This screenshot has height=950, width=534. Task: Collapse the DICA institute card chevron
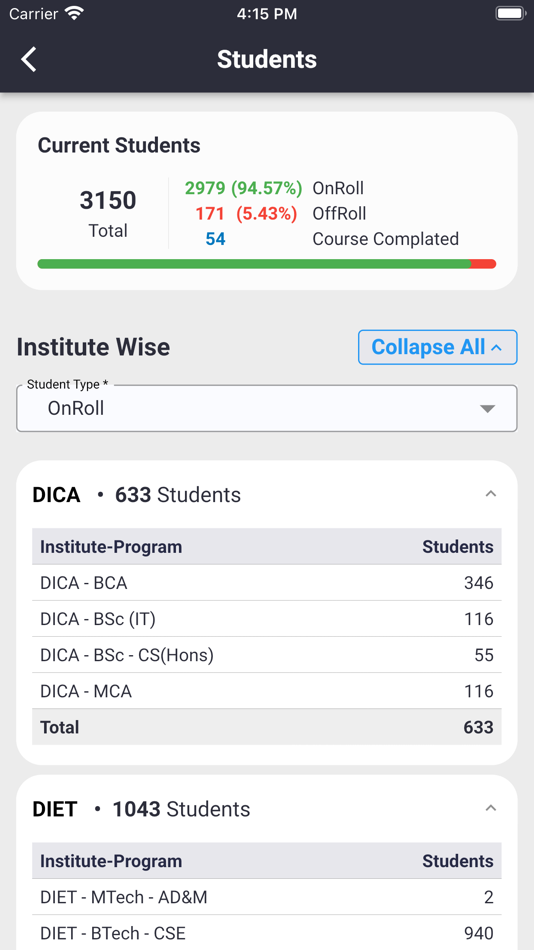pyautogui.click(x=490, y=494)
